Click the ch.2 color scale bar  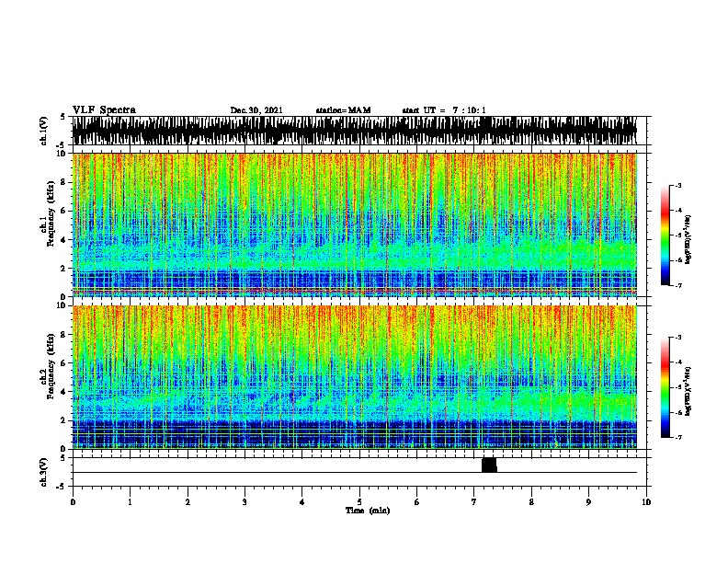(x=665, y=387)
